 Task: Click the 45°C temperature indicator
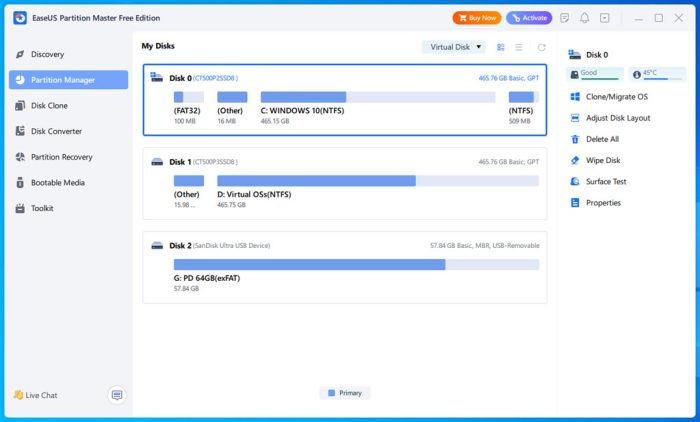pos(657,74)
